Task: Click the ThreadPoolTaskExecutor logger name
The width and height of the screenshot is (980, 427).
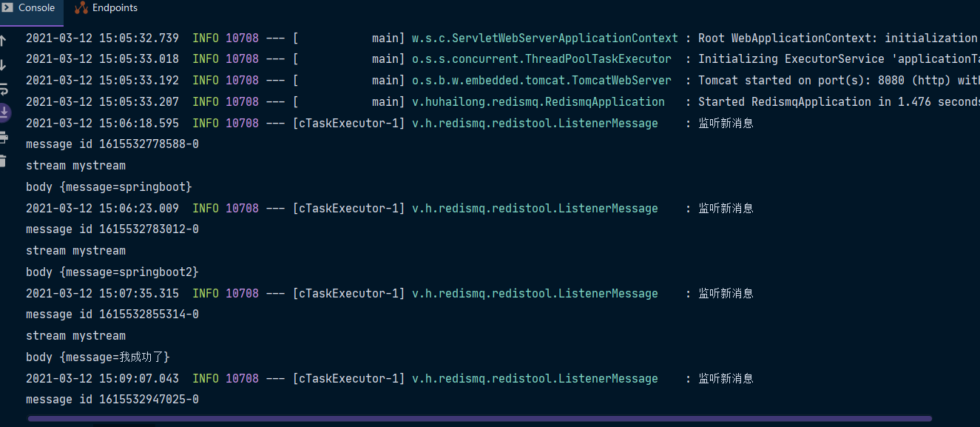Action: 541,58
